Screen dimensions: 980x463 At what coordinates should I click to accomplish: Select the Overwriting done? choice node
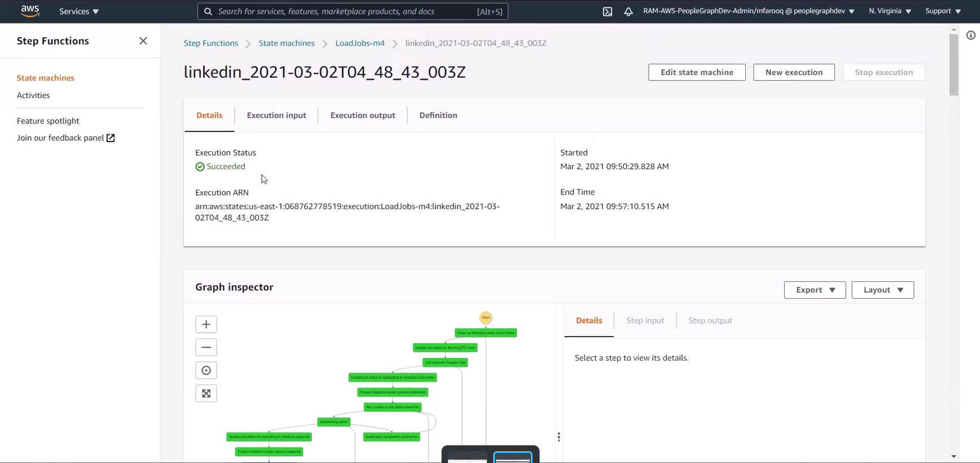334,422
